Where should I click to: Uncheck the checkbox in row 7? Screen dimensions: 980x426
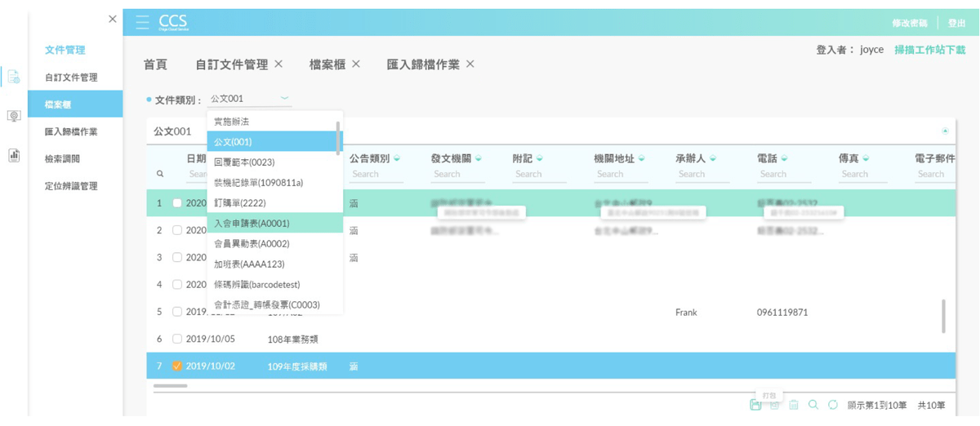pos(177,366)
